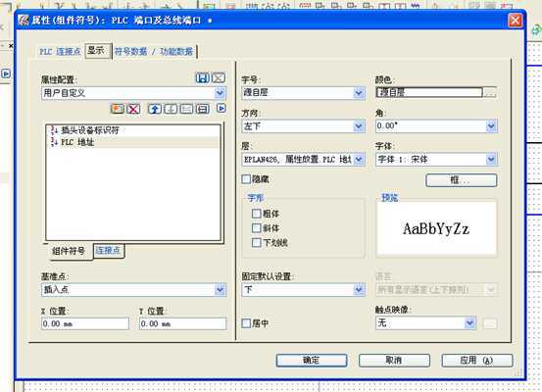This screenshot has width=542, height=392.
Task: Click the delete arrangement icon beside the disk icon
Action: 219,78
